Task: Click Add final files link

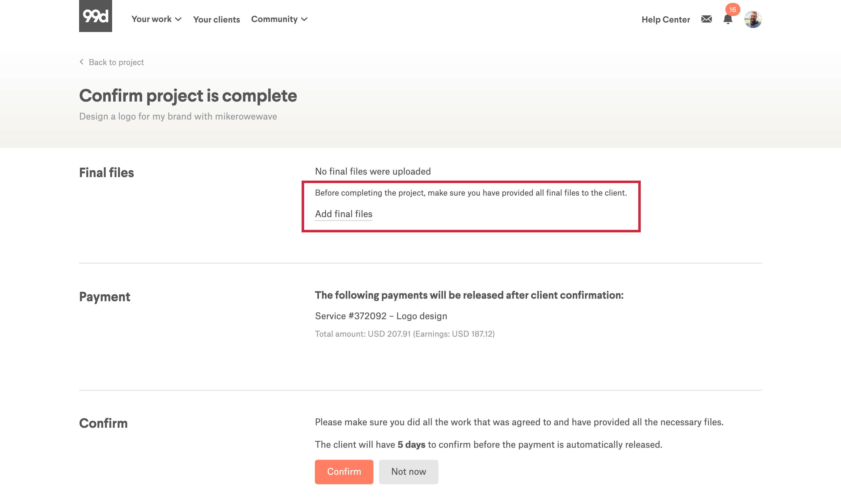Action: pos(344,214)
